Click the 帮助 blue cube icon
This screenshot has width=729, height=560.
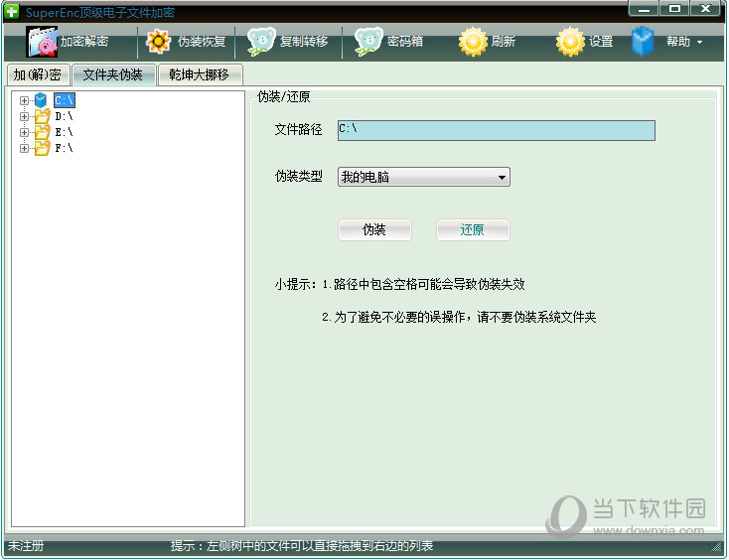tap(643, 42)
